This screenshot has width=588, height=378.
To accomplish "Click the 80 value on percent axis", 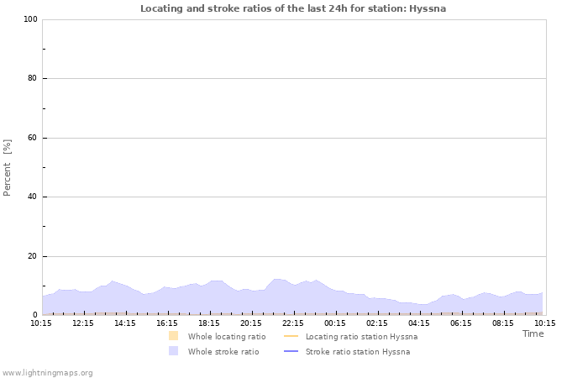I will coord(33,78).
